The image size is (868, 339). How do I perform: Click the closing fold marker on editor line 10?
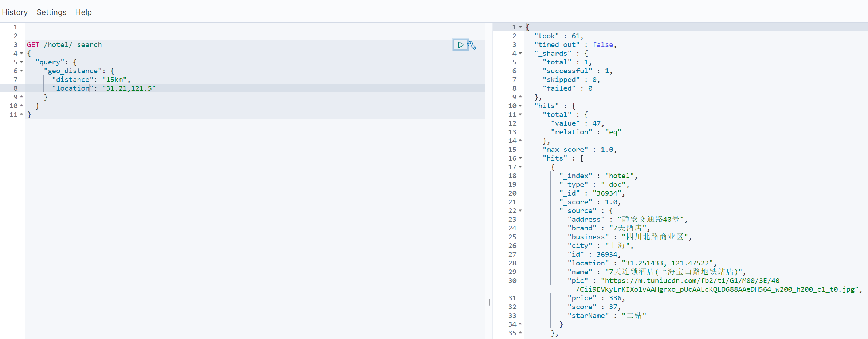click(x=21, y=106)
